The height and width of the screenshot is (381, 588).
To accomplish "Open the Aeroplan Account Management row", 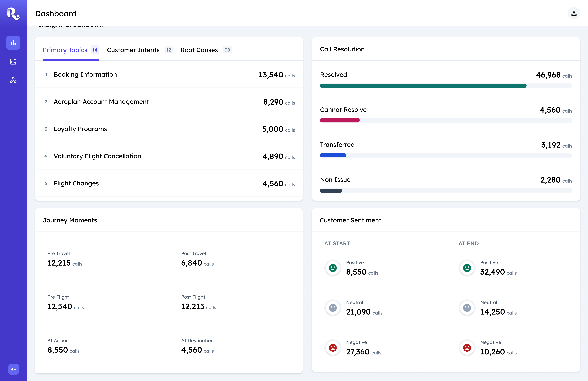I will tap(169, 101).
